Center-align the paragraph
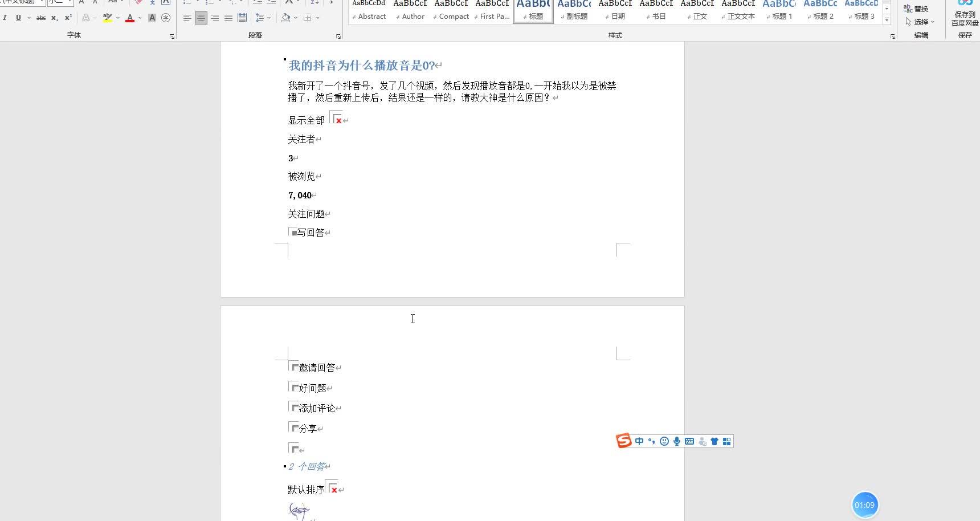Image resolution: width=980 pixels, height=521 pixels. tap(201, 18)
